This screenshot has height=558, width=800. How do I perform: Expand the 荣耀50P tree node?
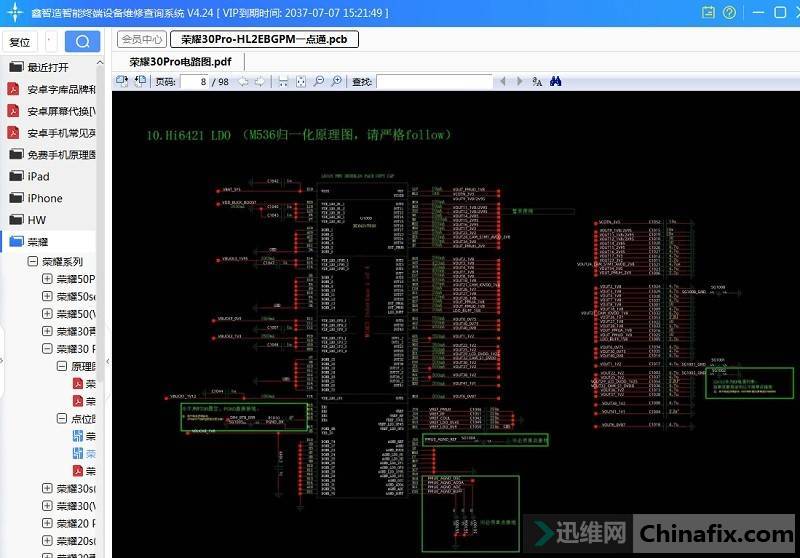[47, 279]
